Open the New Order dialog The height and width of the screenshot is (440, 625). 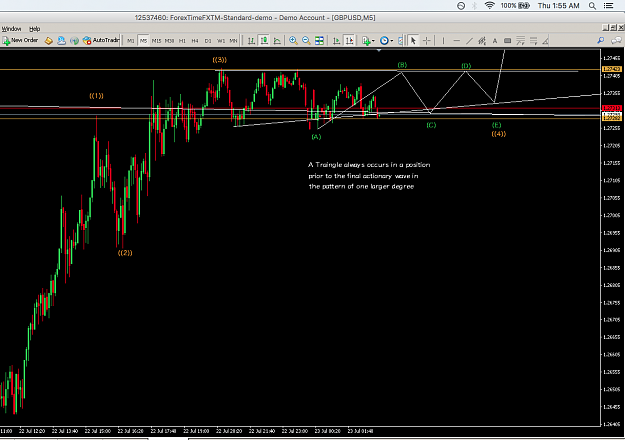point(20,40)
